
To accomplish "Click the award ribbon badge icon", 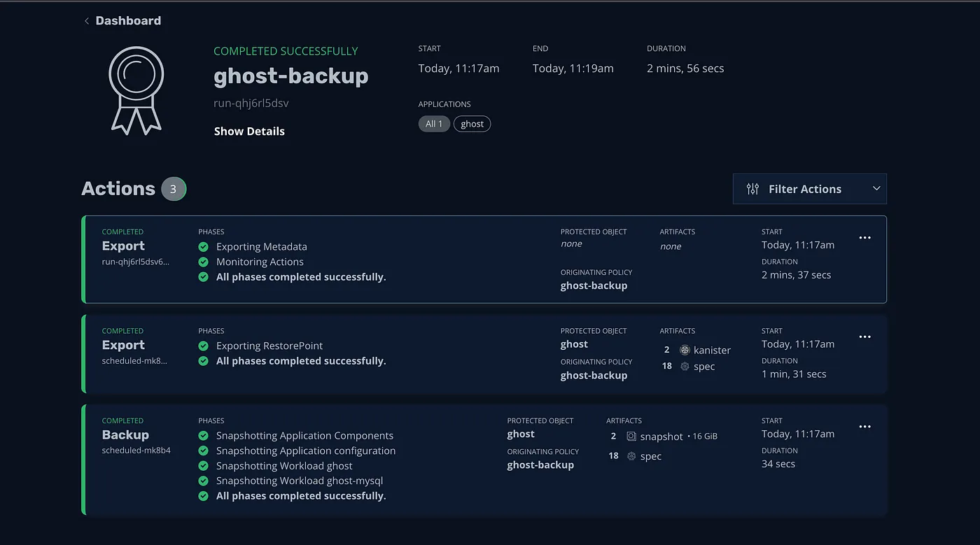I will pos(136,90).
